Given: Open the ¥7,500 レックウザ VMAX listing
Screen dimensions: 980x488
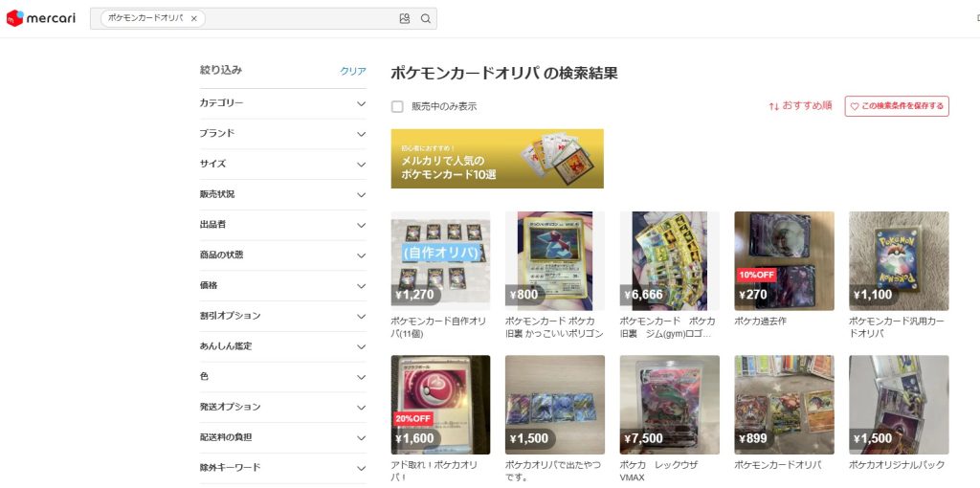Looking at the screenshot, I should 669,404.
